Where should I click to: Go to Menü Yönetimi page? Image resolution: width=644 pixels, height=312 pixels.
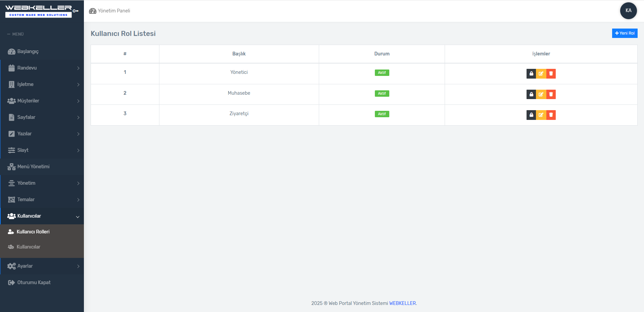(x=33, y=167)
